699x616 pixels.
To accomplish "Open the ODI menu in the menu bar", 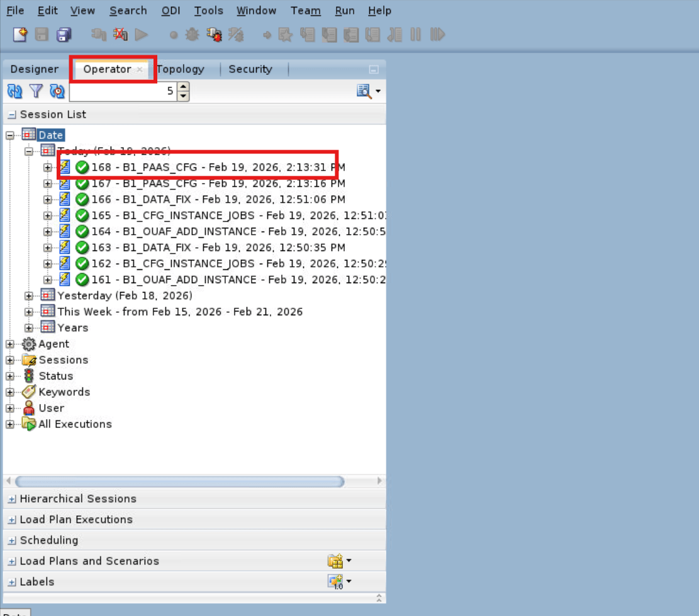I will point(170,11).
